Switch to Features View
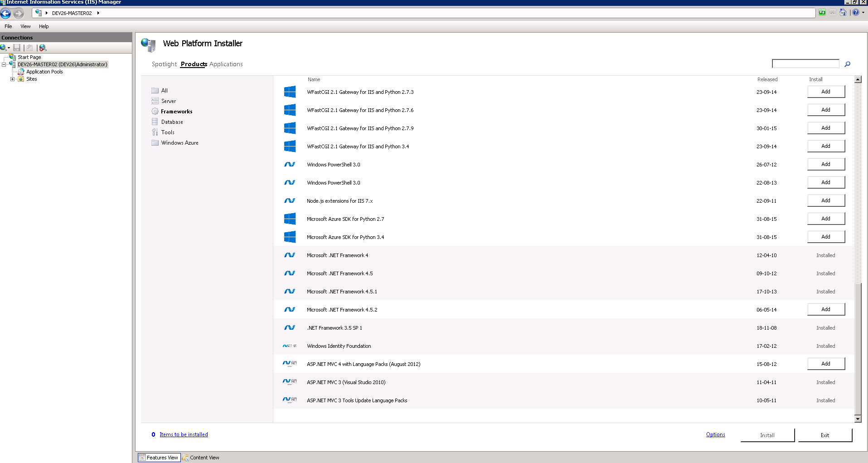Image resolution: width=868 pixels, height=463 pixels. click(x=159, y=458)
